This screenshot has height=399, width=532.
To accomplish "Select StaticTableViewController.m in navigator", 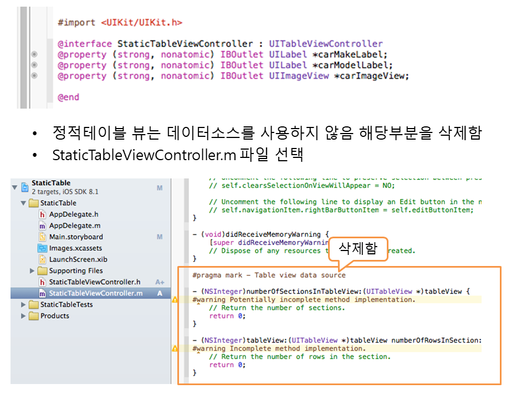I will point(95,293).
